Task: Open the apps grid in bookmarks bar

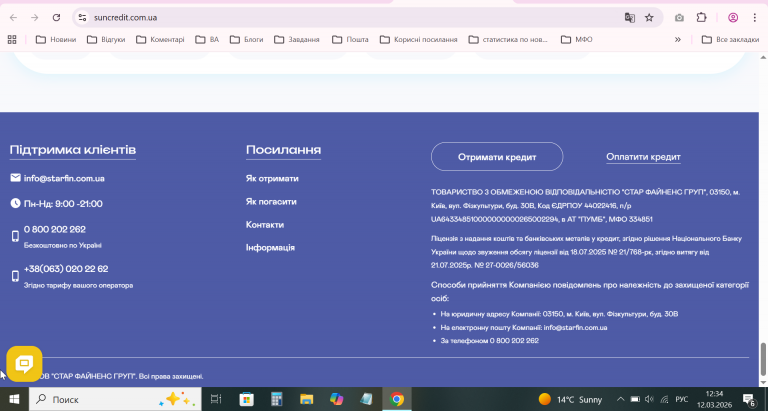Action: 12,40
